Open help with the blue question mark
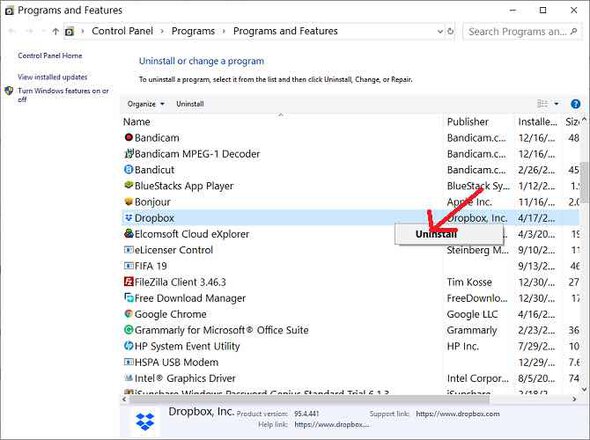This screenshot has height=440, width=590. 575,104
